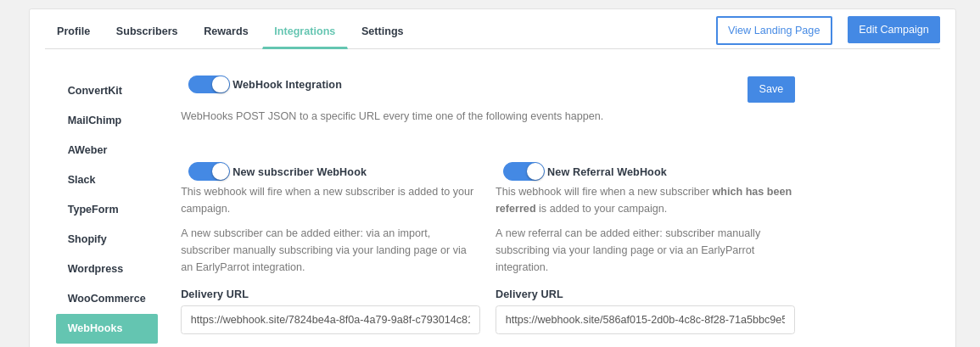The width and height of the screenshot is (980, 347).
Task: Click View Landing Page button
Action: tap(774, 31)
